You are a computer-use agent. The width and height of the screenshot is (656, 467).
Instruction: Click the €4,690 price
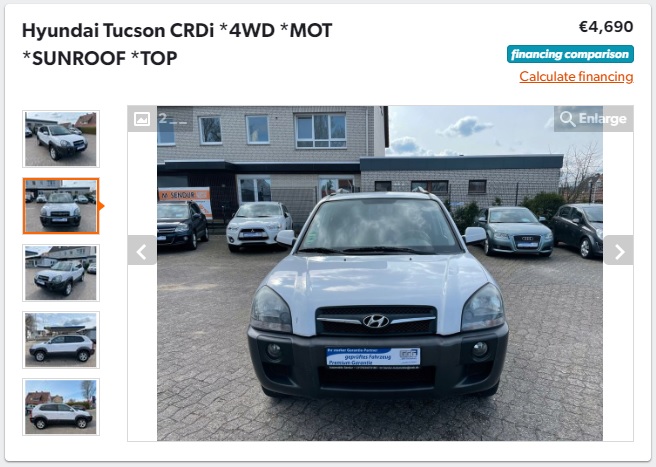tap(606, 27)
